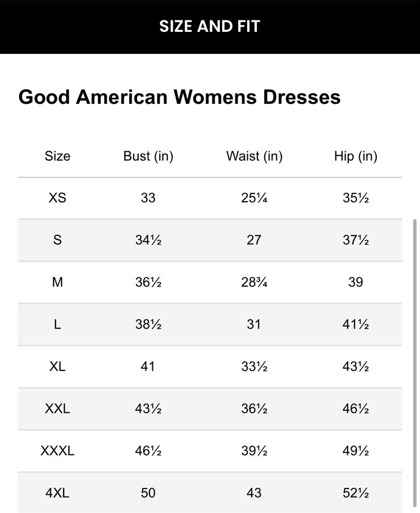Click the vertical scrollbar on the right
420x513 pixels.
pyautogui.click(x=415, y=364)
